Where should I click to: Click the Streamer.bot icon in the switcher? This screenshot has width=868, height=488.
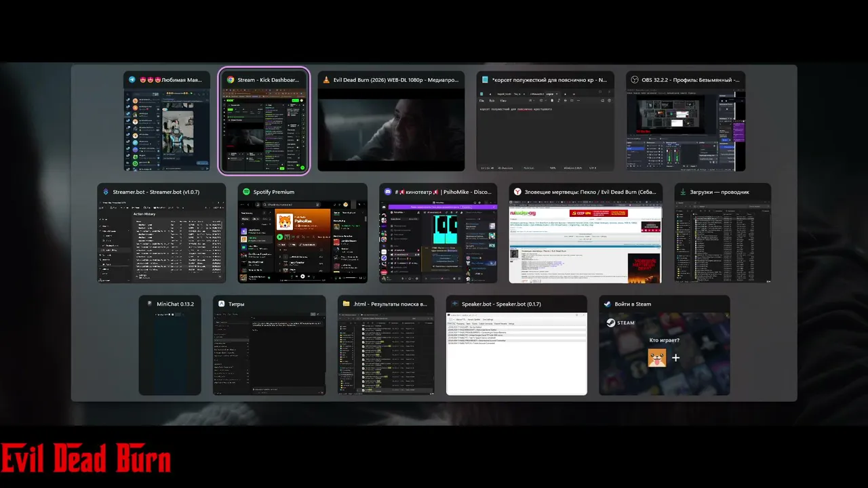[106, 192]
